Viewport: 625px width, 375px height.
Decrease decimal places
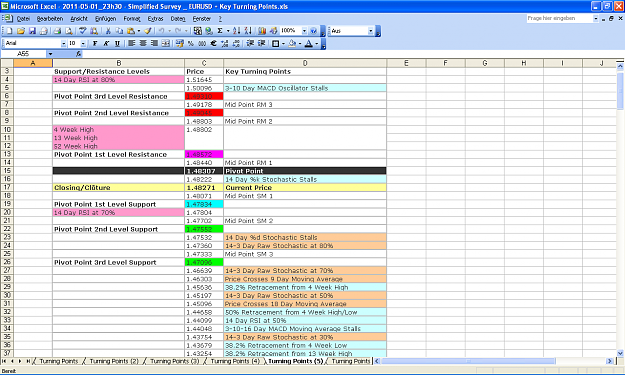click(236, 43)
